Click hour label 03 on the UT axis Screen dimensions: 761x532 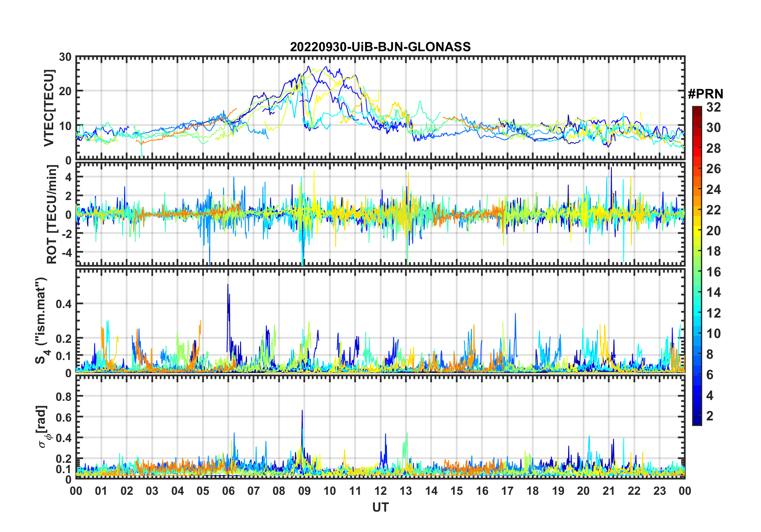click(x=152, y=491)
